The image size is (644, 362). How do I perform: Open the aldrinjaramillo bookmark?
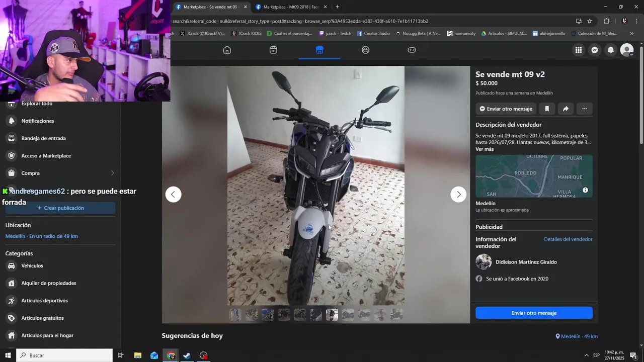tap(549, 34)
